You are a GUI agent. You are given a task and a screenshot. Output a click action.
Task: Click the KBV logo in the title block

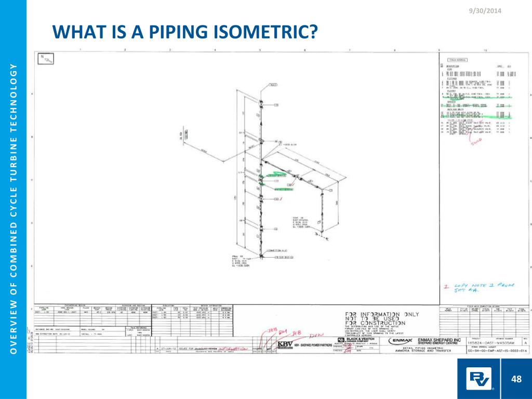(285, 345)
